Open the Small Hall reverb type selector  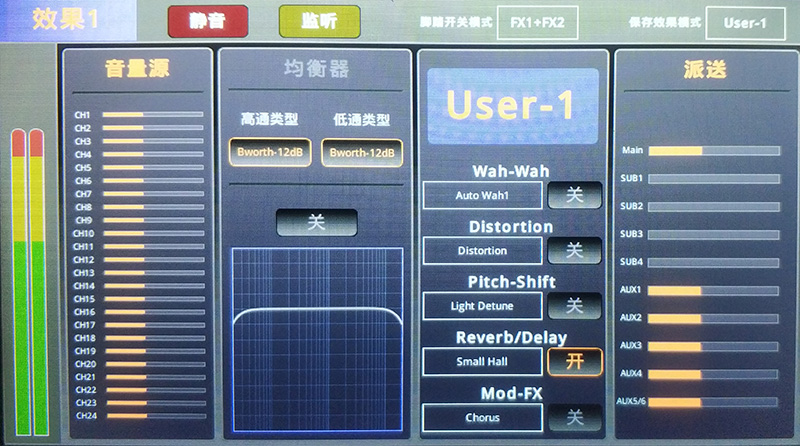[482, 361]
